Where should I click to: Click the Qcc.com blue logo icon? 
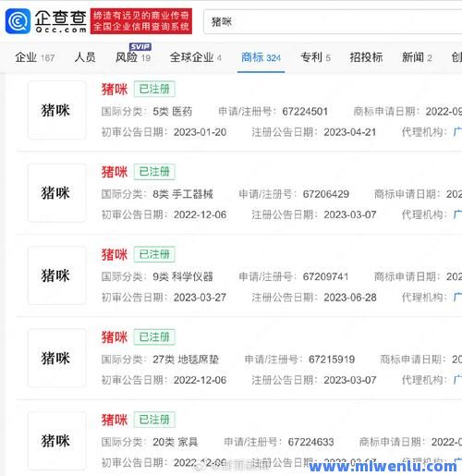tap(18, 21)
